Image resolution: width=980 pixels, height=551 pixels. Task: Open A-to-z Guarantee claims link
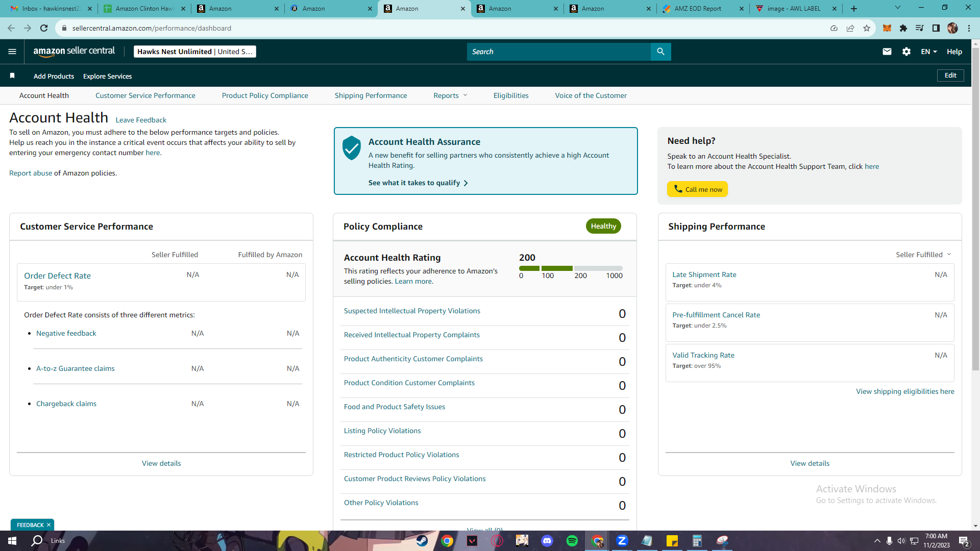[76, 368]
